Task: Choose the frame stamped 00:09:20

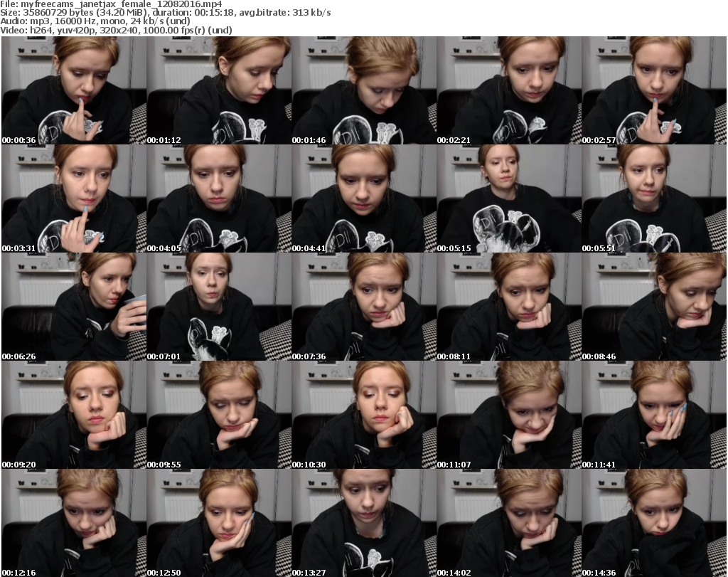Action: coord(74,415)
